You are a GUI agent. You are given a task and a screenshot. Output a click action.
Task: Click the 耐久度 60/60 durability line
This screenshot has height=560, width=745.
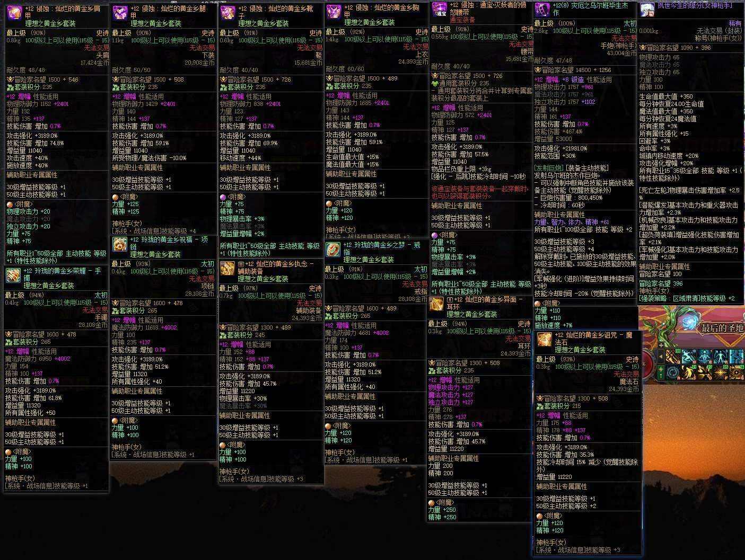pos(345,69)
